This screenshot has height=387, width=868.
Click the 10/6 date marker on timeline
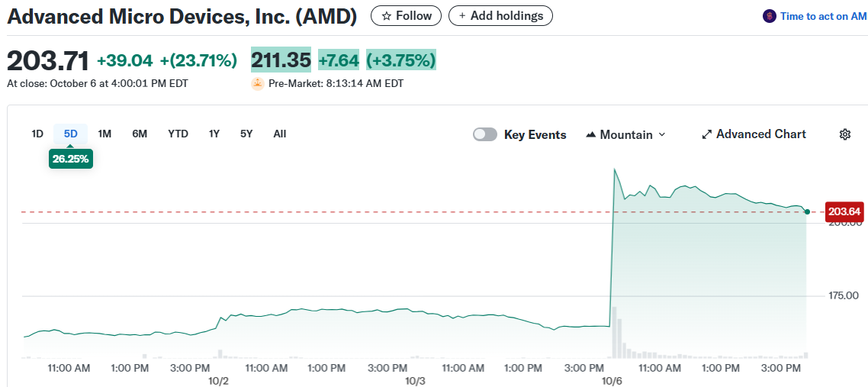[x=612, y=379]
